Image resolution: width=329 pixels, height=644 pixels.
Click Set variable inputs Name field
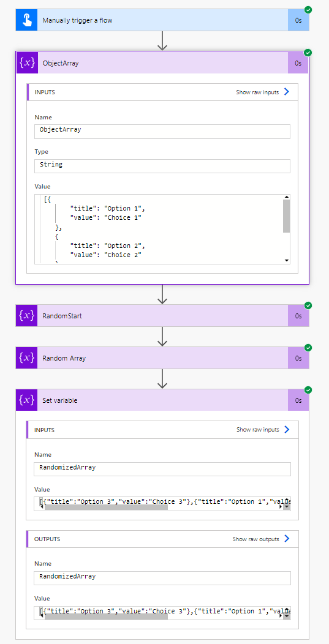(162, 469)
